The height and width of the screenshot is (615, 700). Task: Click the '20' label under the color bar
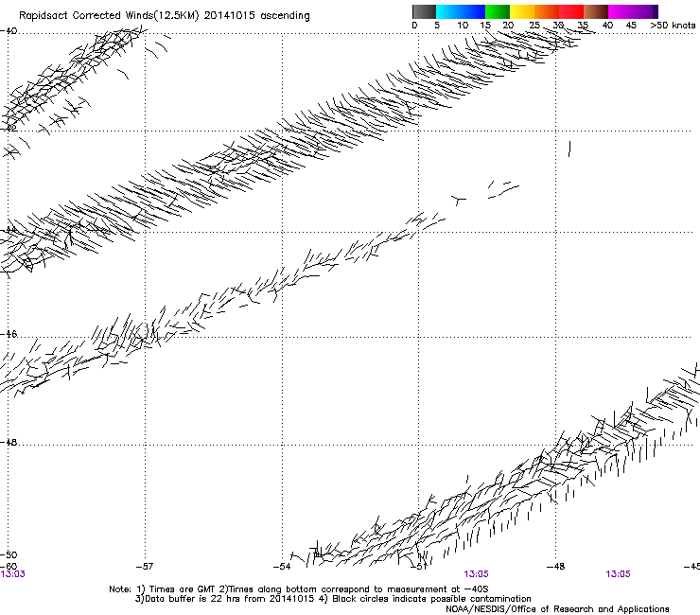(x=508, y=26)
